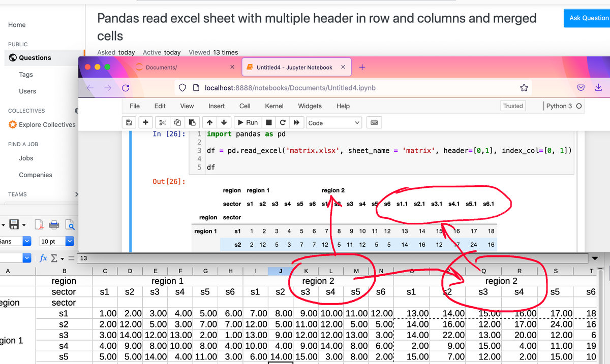This screenshot has height=364, width=610.
Task: Click the formula input line showing 13
Action: [333, 258]
